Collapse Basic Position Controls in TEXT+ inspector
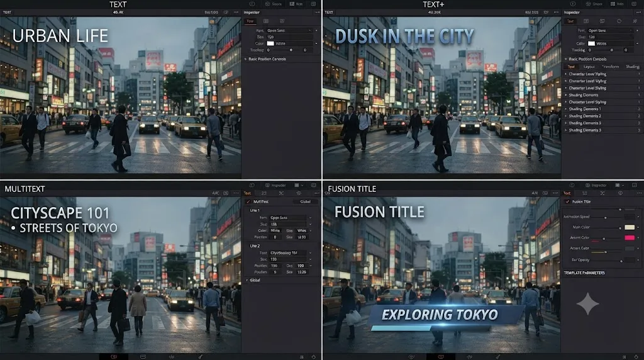The height and width of the screenshot is (360, 644). pyautogui.click(x=565, y=59)
